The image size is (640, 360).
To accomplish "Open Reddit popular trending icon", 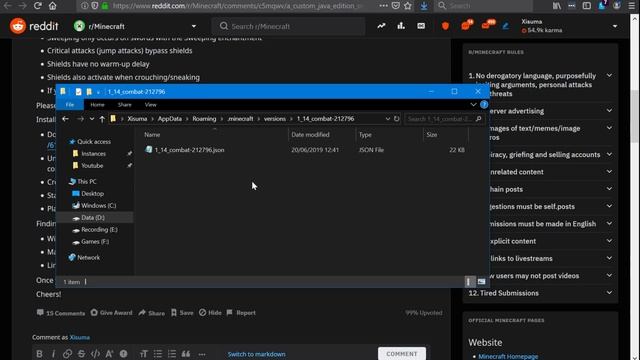I will (381, 26).
